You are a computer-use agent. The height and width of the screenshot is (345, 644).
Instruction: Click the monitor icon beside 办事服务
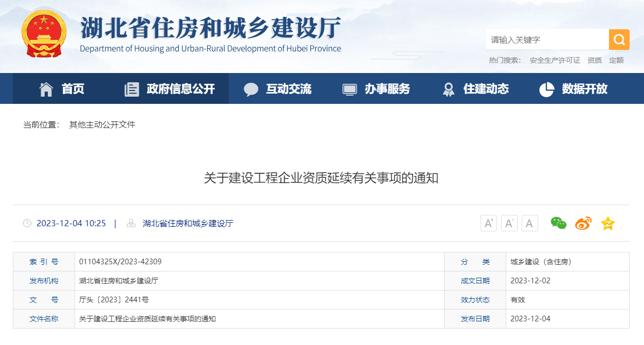point(349,89)
